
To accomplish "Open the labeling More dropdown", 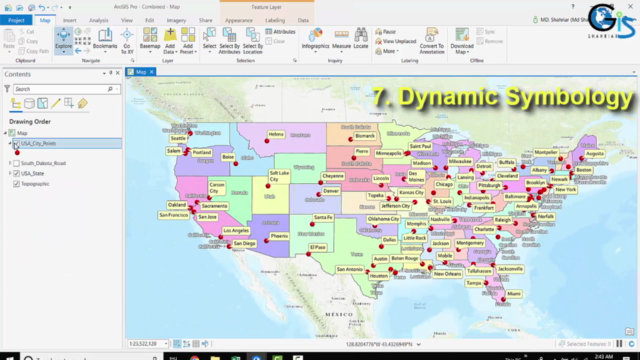I will (x=387, y=51).
